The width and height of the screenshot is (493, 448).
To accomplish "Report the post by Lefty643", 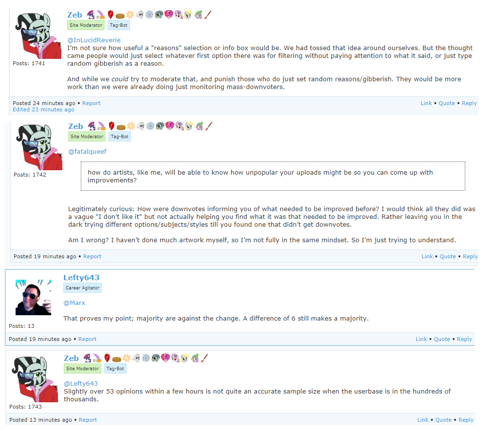I will pyautogui.click(x=87, y=339).
